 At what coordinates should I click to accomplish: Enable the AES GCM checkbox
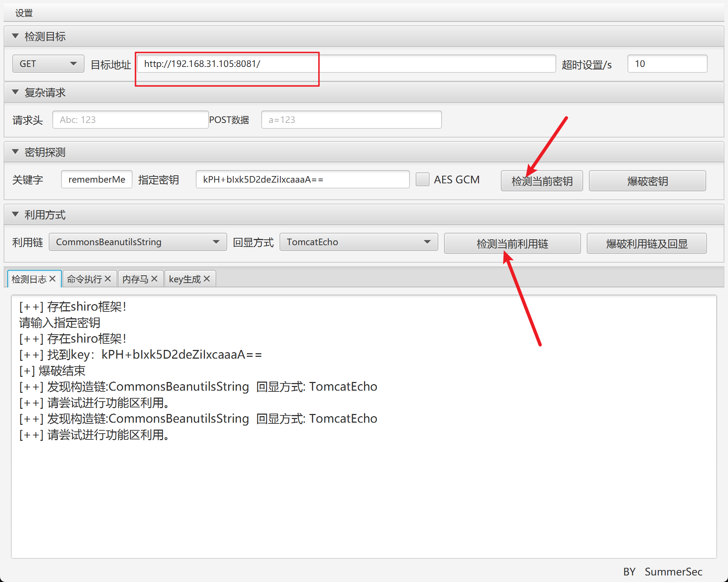pos(422,179)
